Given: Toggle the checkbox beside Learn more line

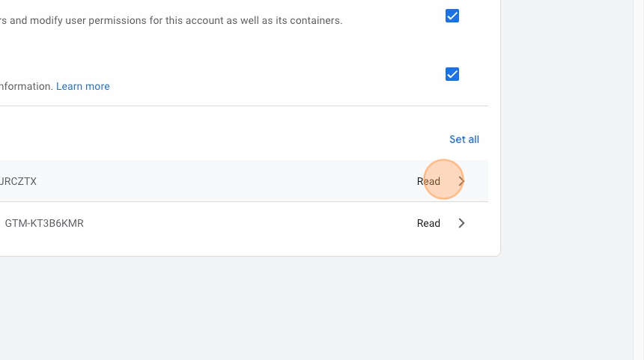Looking at the screenshot, I should [x=452, y=74].
